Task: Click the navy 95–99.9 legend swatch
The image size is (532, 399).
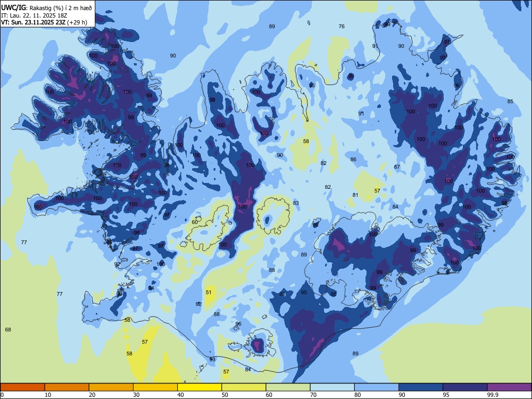Action: [465, 387]
